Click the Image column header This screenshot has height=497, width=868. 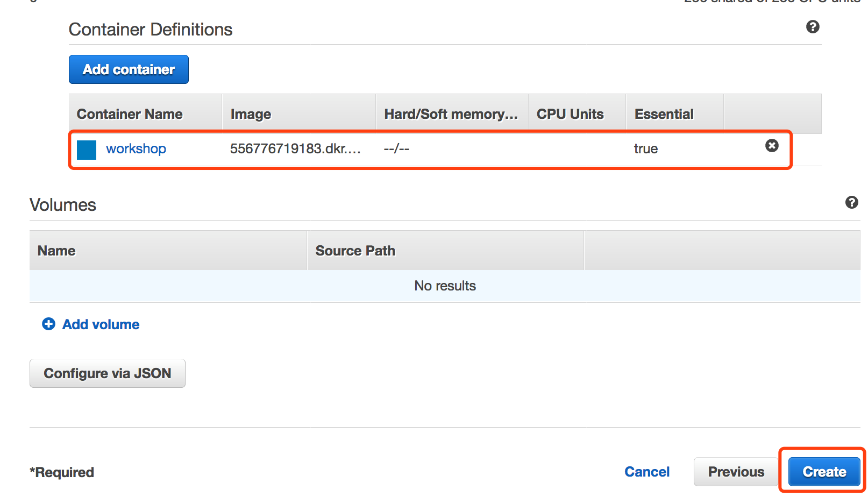(251, 114)
